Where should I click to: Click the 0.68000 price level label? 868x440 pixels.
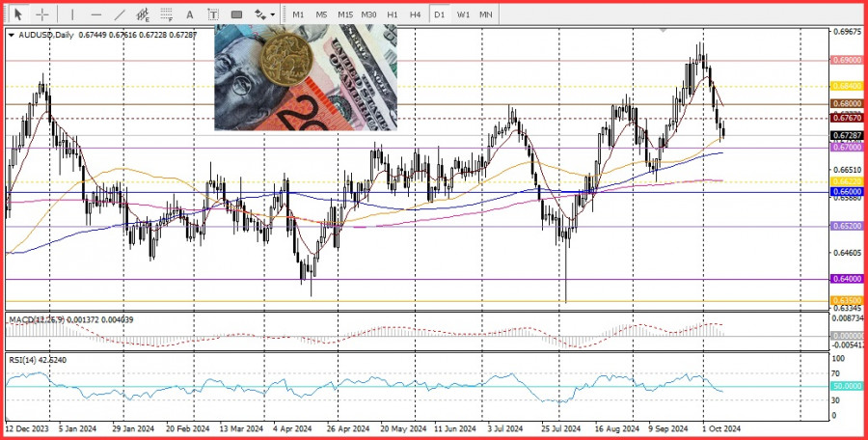point(847,103)
